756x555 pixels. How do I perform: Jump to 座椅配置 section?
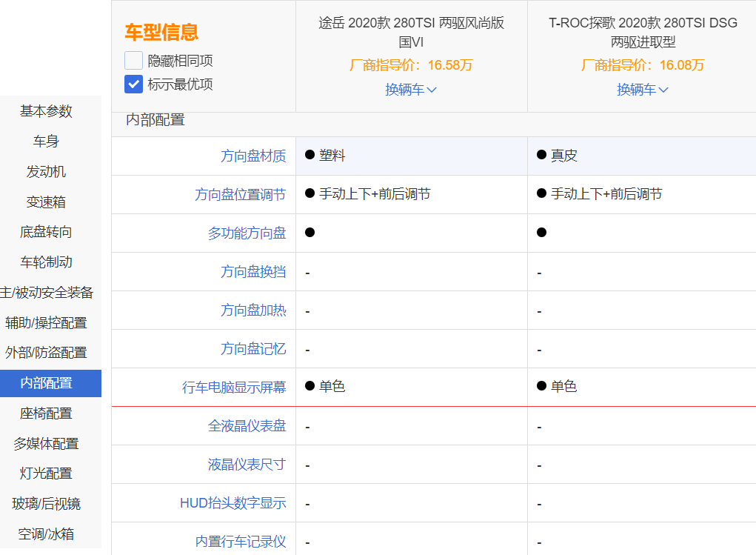tap(46, 413)
